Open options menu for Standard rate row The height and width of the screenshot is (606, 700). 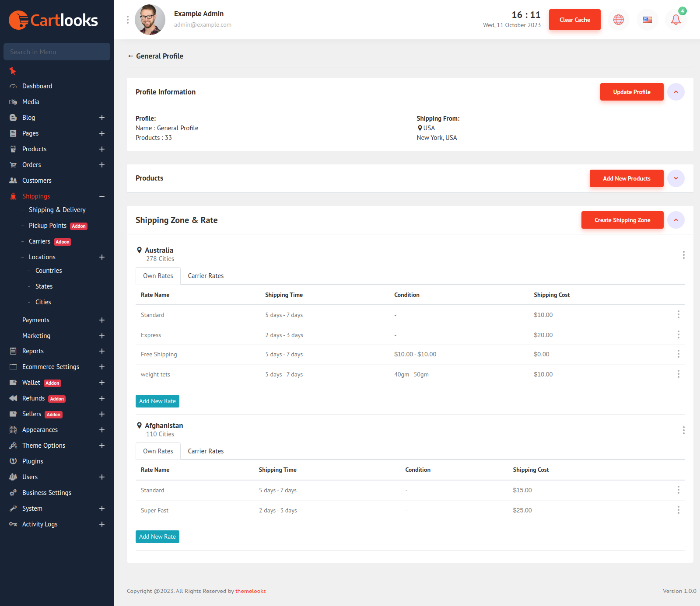pos(679,314)
